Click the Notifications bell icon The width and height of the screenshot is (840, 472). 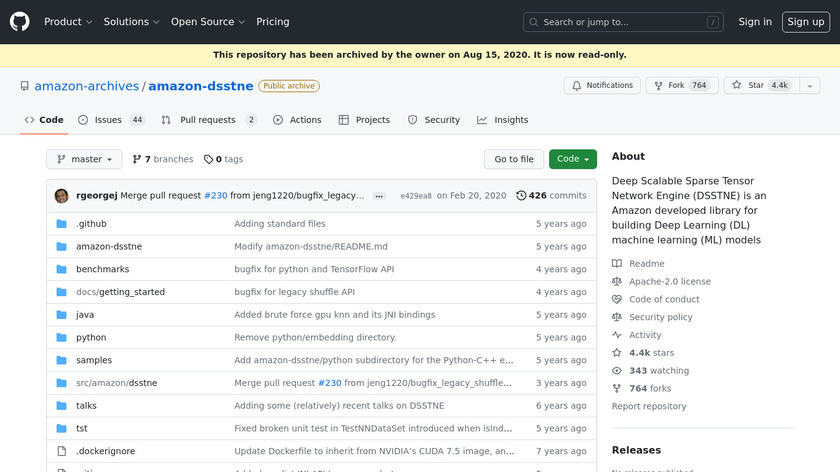coord(576,86)
